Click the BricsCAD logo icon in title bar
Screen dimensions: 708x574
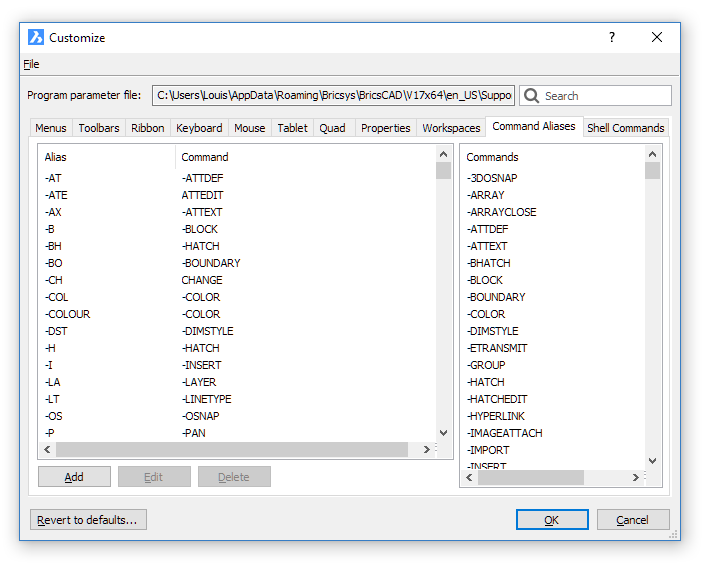coord(36,37)
